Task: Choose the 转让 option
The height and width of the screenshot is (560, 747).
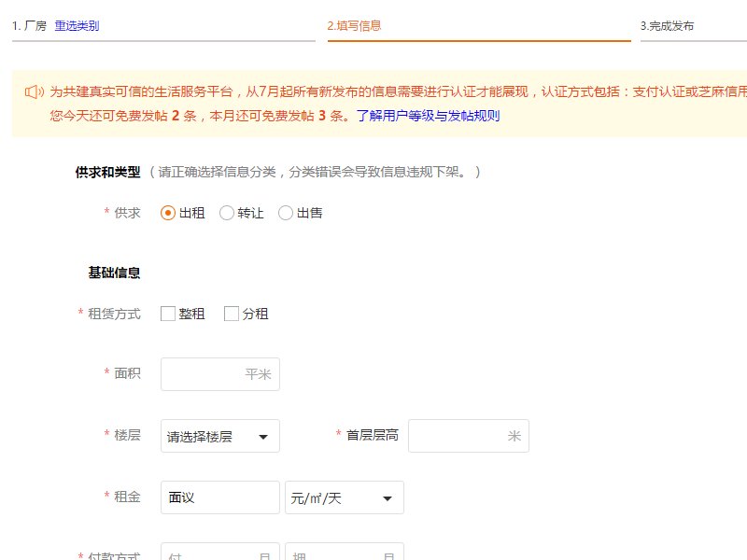Action: coord(226,213)
